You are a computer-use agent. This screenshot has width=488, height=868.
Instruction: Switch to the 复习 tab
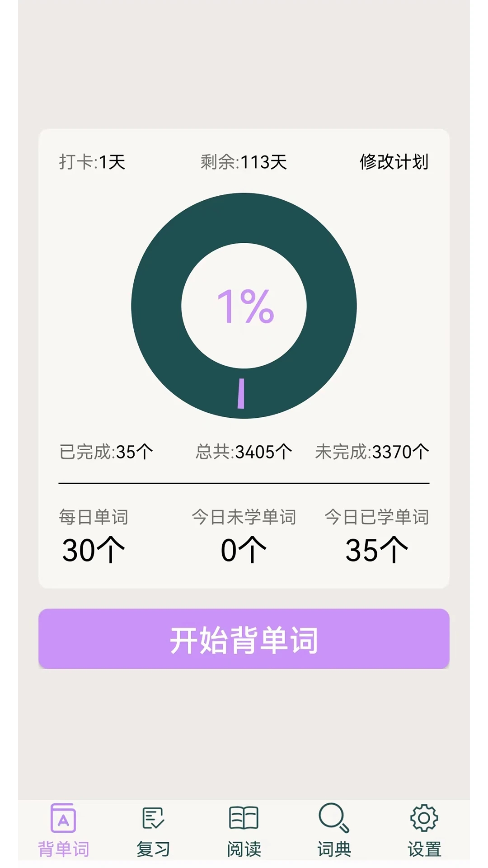click(x=154, y=834)
